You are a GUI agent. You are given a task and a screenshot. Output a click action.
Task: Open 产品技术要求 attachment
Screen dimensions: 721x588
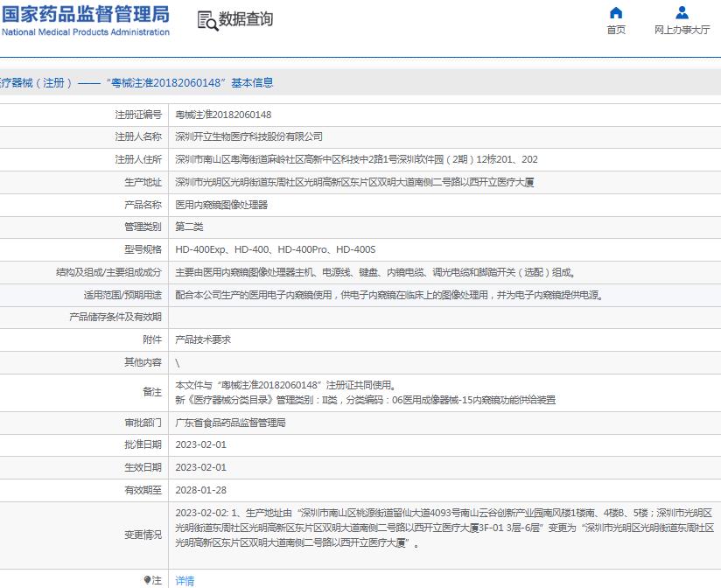click(x=203, y=339)
